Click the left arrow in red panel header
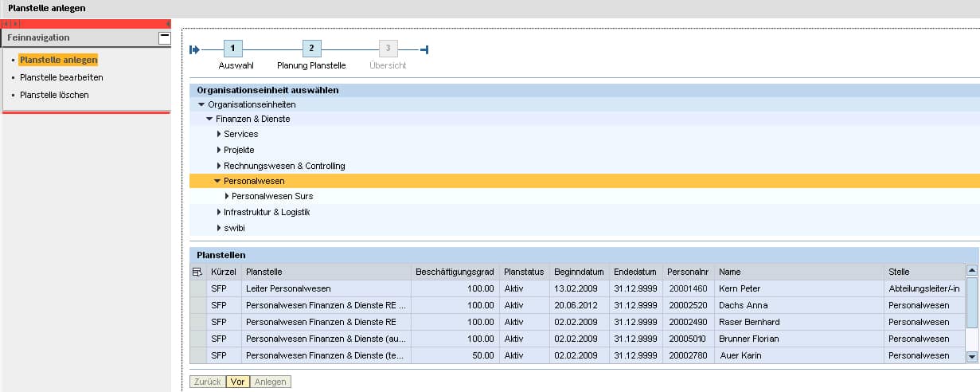 (x=7, y=25)
